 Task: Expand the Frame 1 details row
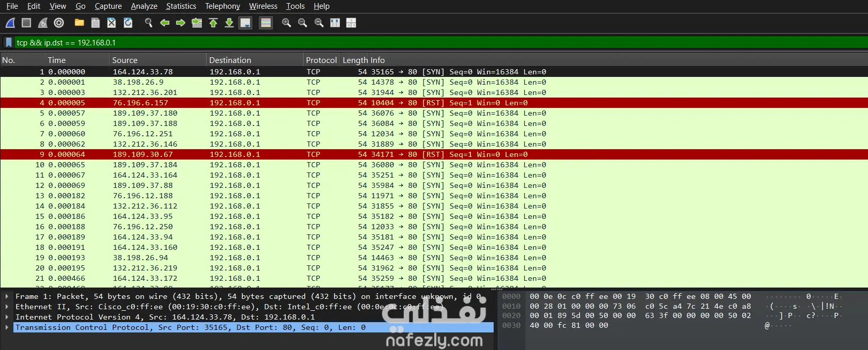[x=7, y=296]
